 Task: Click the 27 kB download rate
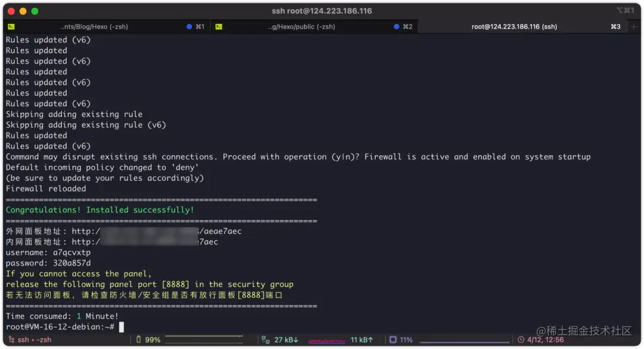(286, 339)
